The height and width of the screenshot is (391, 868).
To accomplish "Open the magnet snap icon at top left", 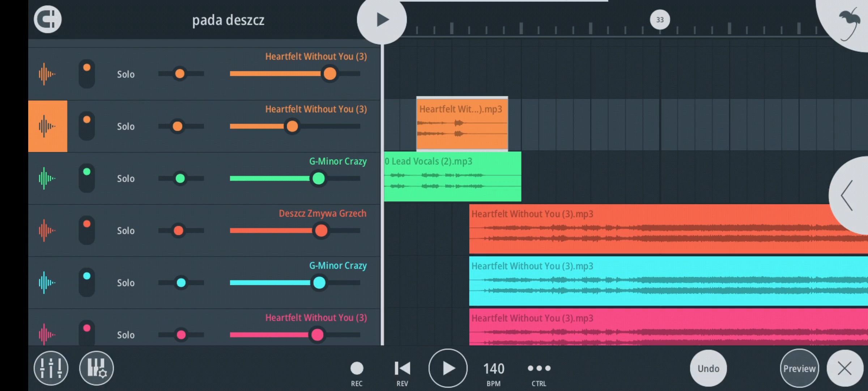I will (48, 20).
